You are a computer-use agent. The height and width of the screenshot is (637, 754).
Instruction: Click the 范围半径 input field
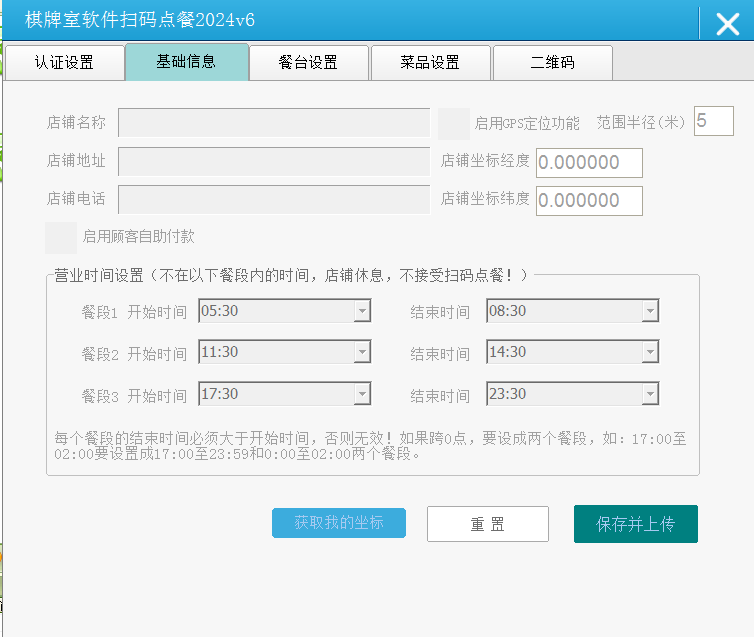click(x=714, y=122)
